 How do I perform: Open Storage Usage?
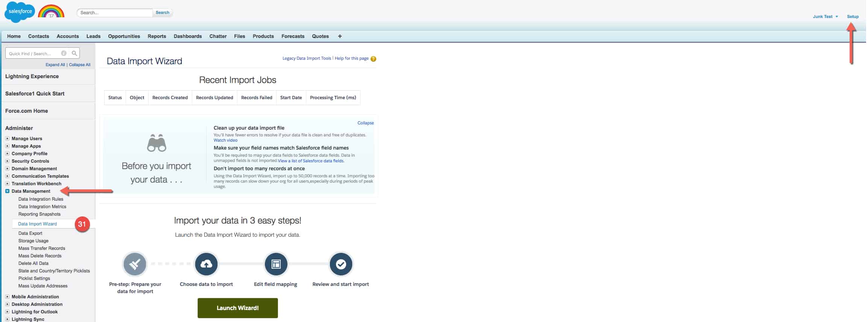coord(33,241)
